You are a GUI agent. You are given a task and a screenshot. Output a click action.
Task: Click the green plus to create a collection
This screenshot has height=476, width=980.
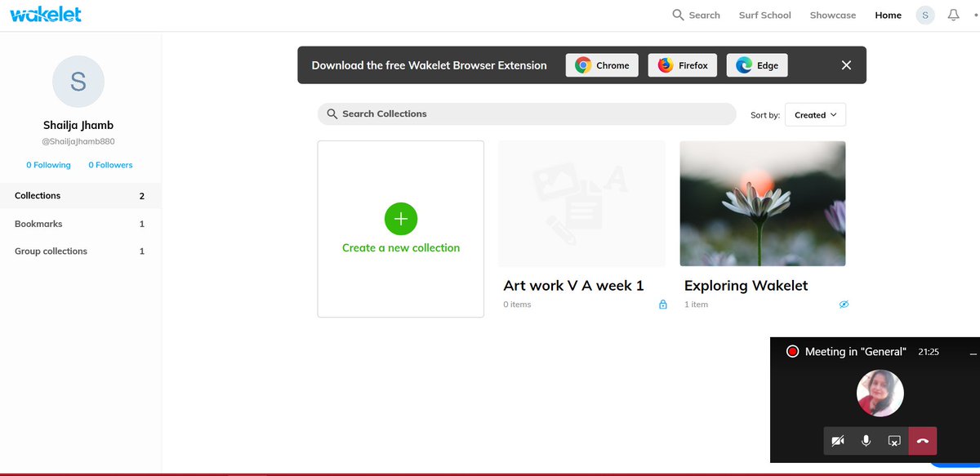pos(400,219)
